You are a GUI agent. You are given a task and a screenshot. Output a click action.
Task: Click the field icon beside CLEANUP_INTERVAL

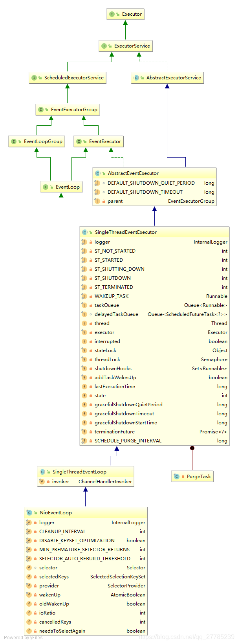29,532
